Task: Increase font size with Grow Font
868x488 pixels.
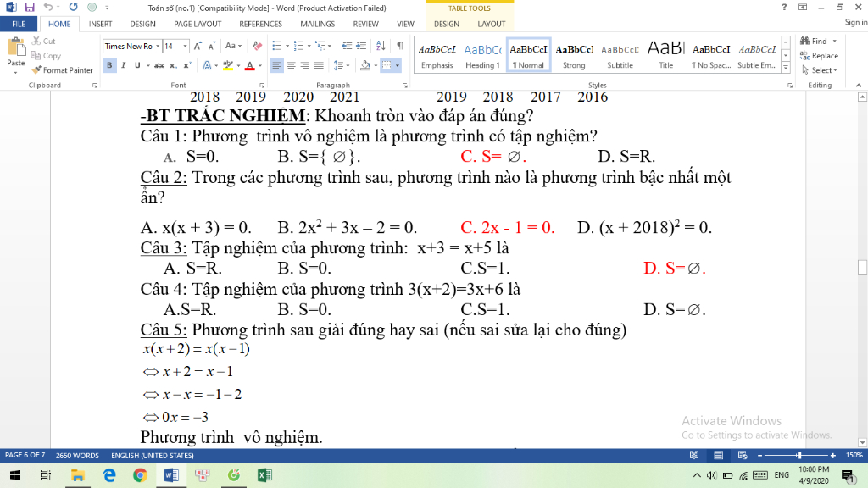Action: tap(198, 46)
